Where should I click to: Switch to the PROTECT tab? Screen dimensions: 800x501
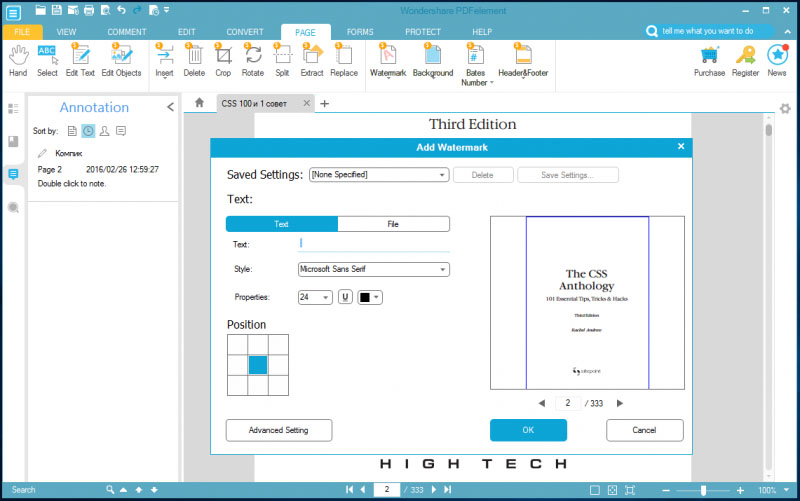(423, 32)
